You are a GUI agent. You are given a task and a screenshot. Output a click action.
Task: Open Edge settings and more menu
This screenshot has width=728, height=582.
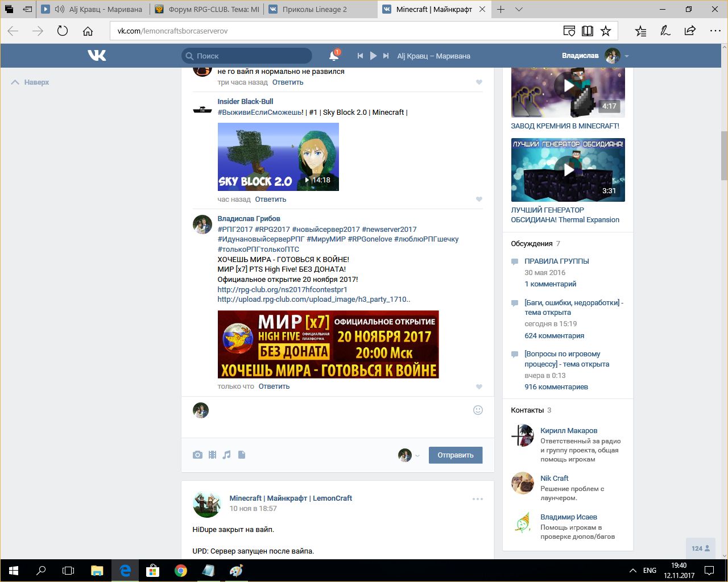pyautogui.click(x=714, y=31)
